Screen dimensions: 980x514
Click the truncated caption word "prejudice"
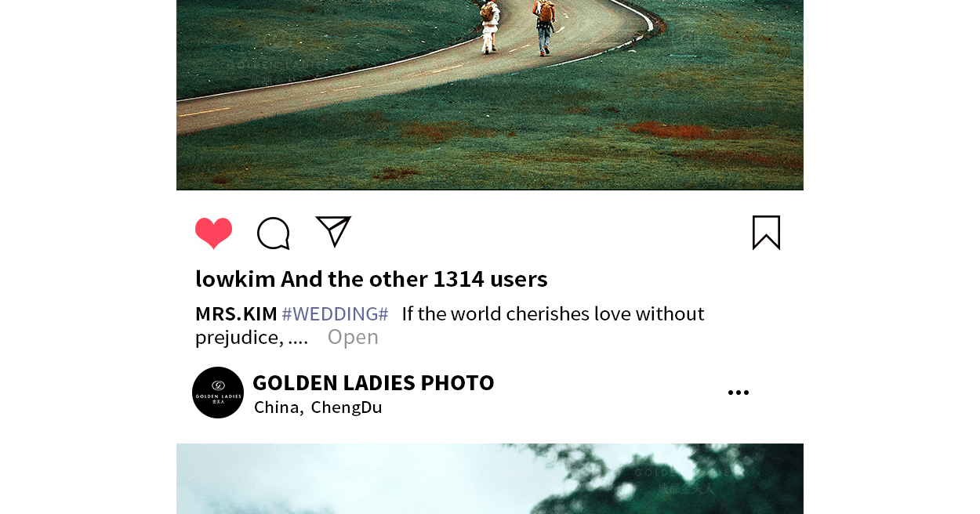coord(239,337)
